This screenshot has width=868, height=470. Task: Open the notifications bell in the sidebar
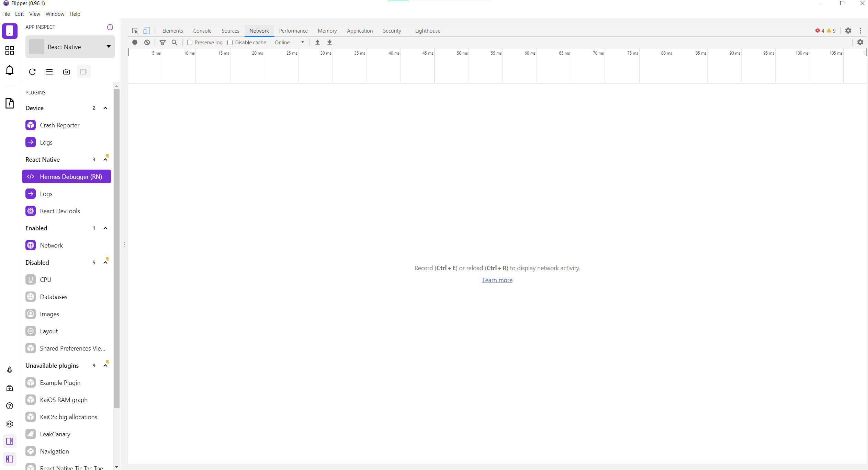coord(10,70)
